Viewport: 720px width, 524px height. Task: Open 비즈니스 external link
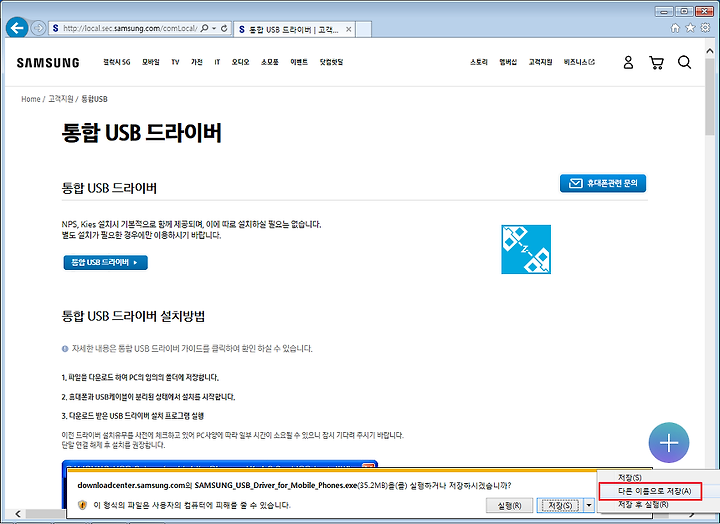pos(579,62)
